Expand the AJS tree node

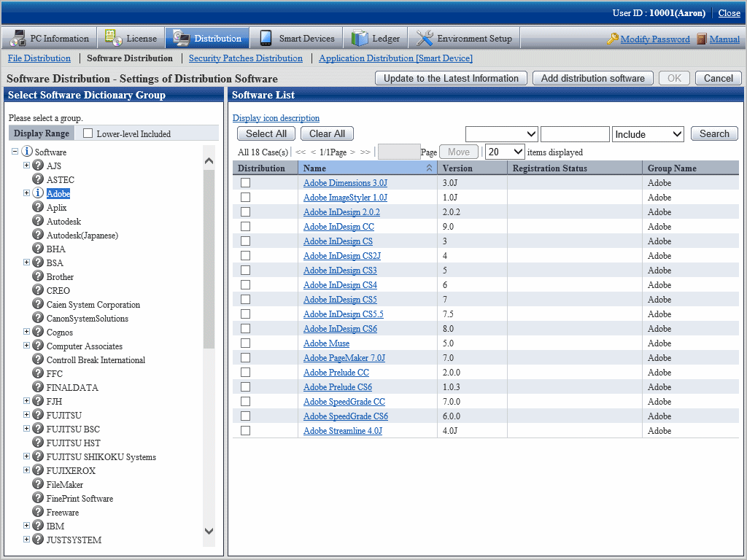(27, 166)
